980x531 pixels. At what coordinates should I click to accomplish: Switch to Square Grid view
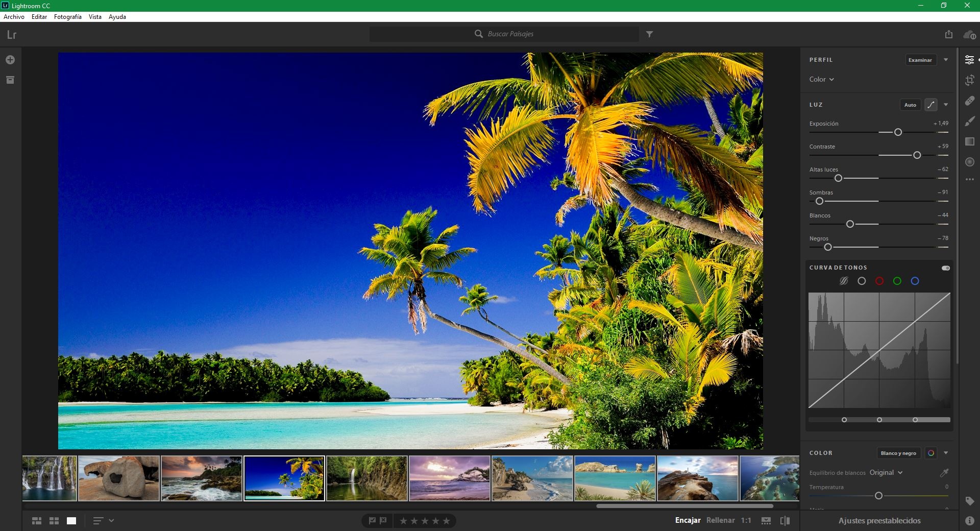pyautogui.click(x=54, y=521)
